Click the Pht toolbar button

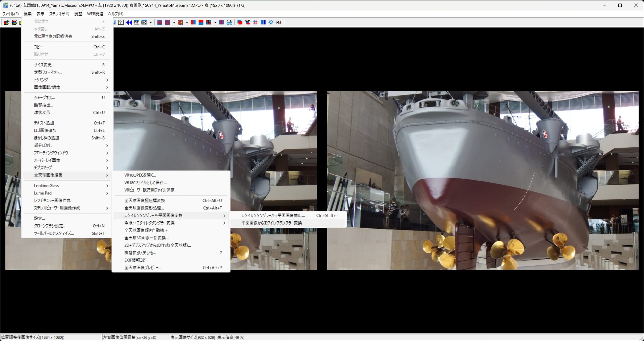click(x=279, y=22)
